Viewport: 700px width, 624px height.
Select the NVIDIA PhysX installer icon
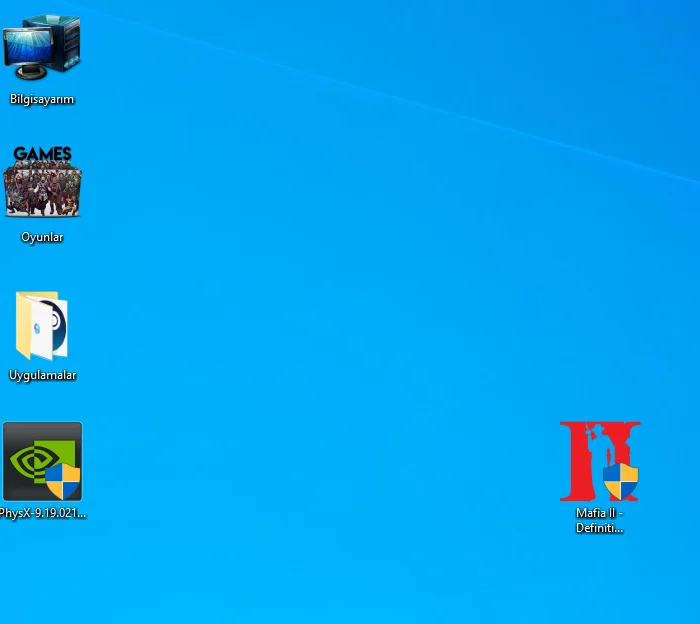tap(42, 461)
